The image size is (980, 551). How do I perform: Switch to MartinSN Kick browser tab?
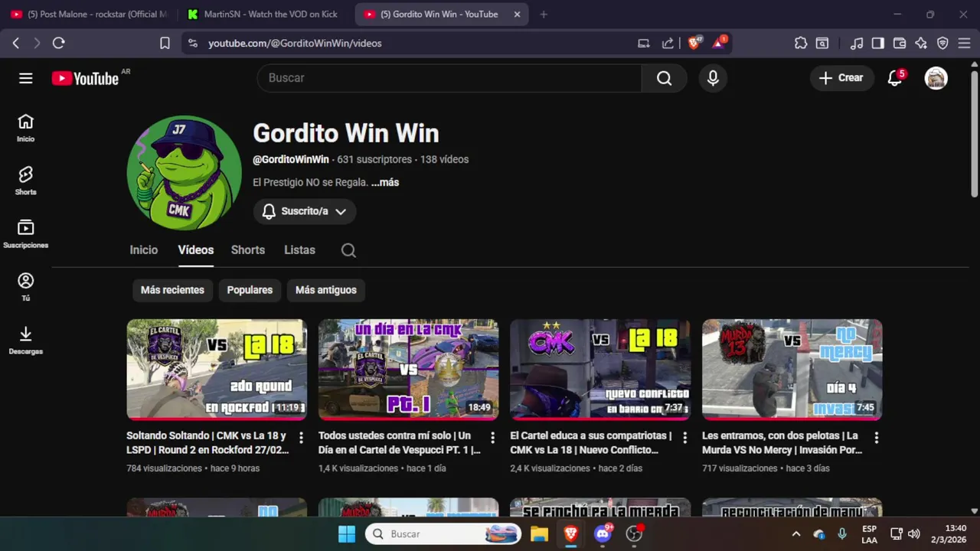pos(264,14)
